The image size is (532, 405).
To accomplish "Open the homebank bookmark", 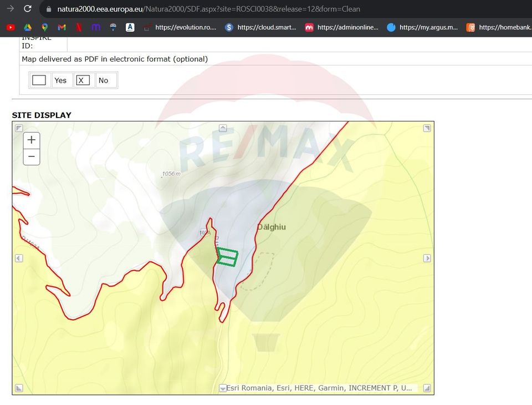I will (500, 27).
